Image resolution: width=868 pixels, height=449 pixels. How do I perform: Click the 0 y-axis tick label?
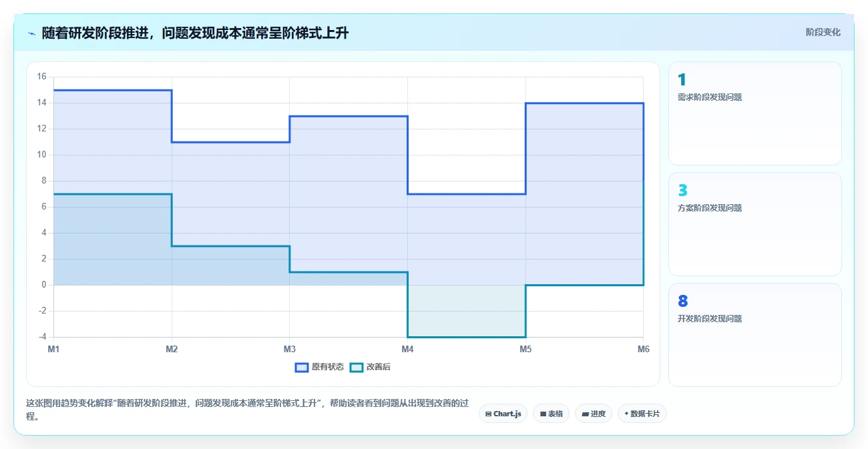43,285
